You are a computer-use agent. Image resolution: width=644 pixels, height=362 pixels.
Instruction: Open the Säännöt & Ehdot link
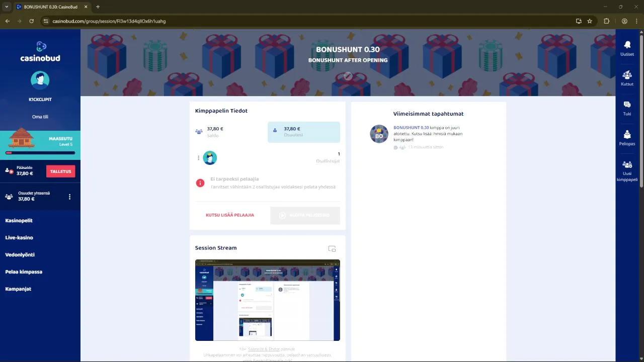click(264, 349)
